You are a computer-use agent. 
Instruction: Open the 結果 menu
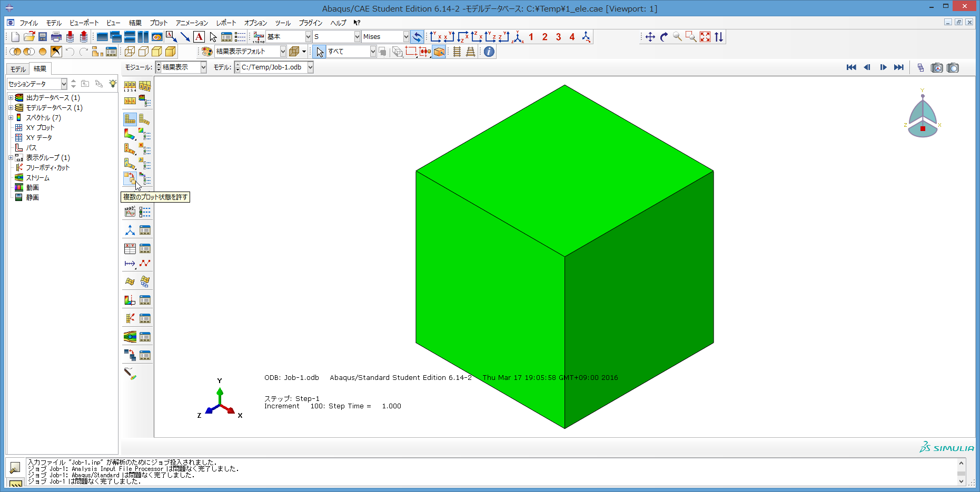135,23
